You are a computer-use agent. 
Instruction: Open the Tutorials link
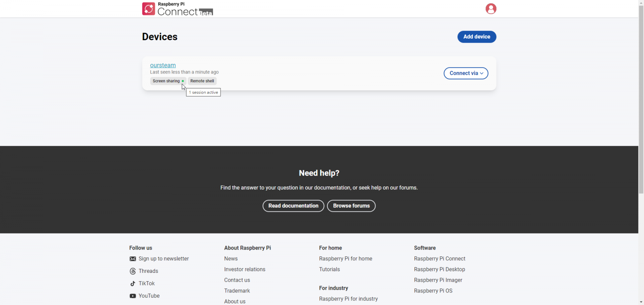[330, 270]
